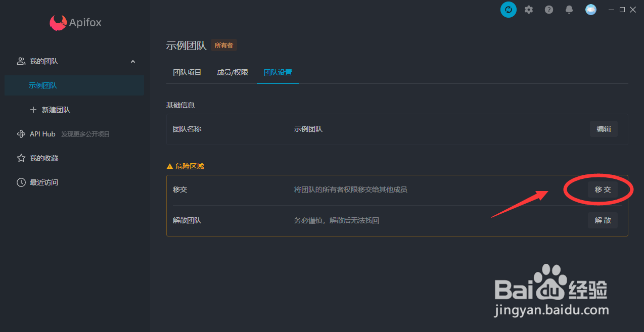Switch to the 成员/权限 tab

coord(233,72)
